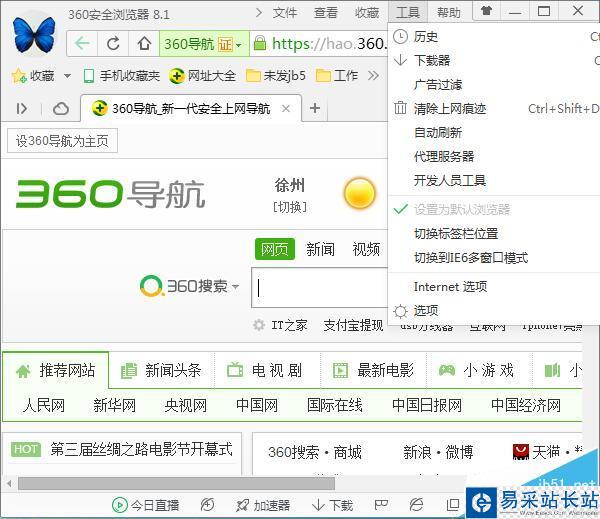
Task: Click the blue butterfly avatar icon
Action: coord(34,34)
